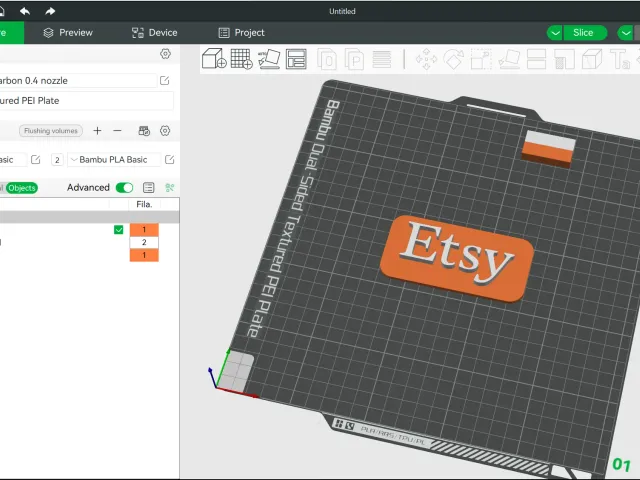The height and width of the screenshot is (480, 640).
Task: Select the white filament 2 color cell
Action: [x=144, y=242]
